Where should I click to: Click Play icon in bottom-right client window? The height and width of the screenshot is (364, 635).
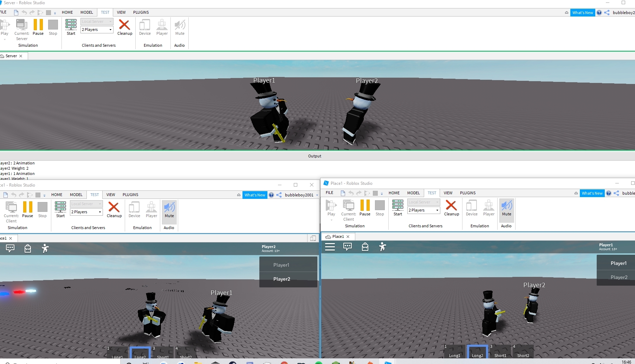point(331,208)
